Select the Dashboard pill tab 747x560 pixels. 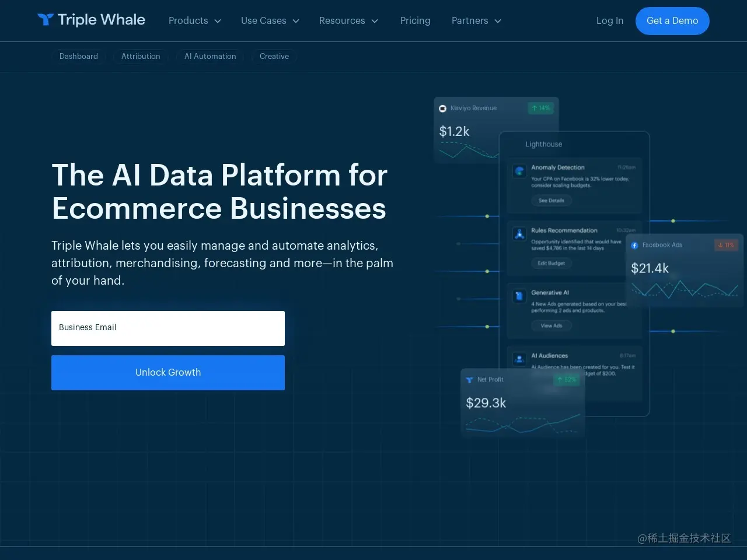(x=79, y=56)
